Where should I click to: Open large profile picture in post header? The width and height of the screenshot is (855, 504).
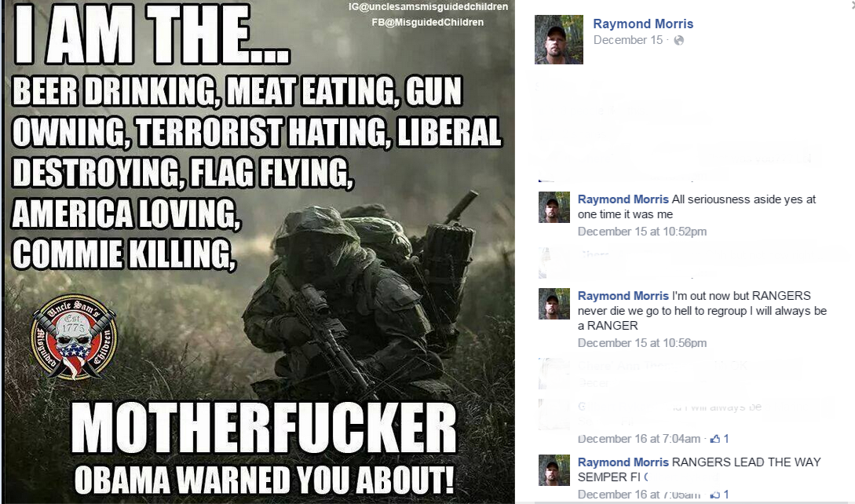pos(559,40)
